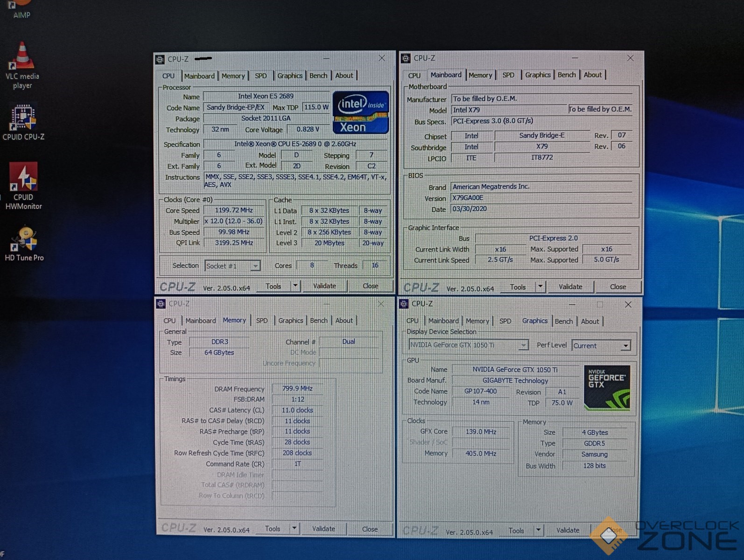This screenshot has width=744, height=560.
Task: Switch to the Mainboard tab in the Memory window
Action: tap(201, 321)
